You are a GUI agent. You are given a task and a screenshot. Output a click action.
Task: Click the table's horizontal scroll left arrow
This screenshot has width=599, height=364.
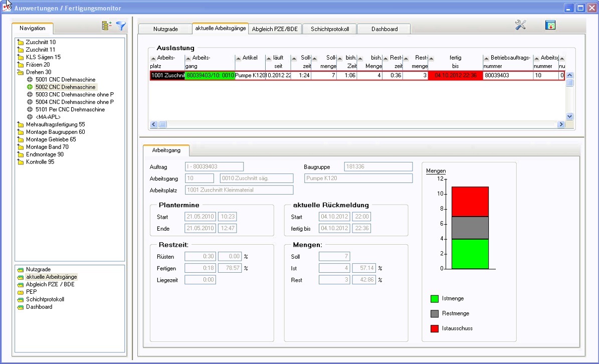153,124
